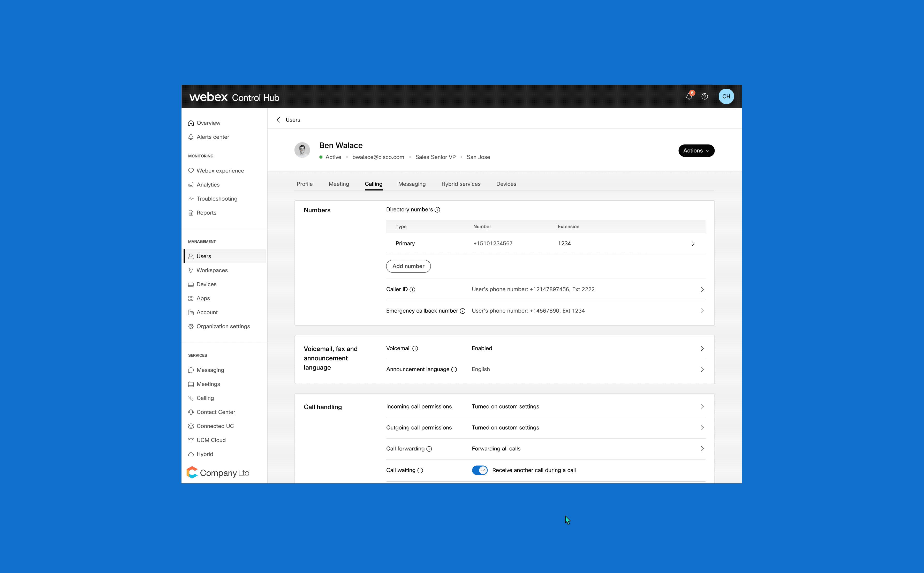Select Users in Management sidebar
Viewport: 924px width, 573px height.
pyautogui.click(x=225, y=256)
